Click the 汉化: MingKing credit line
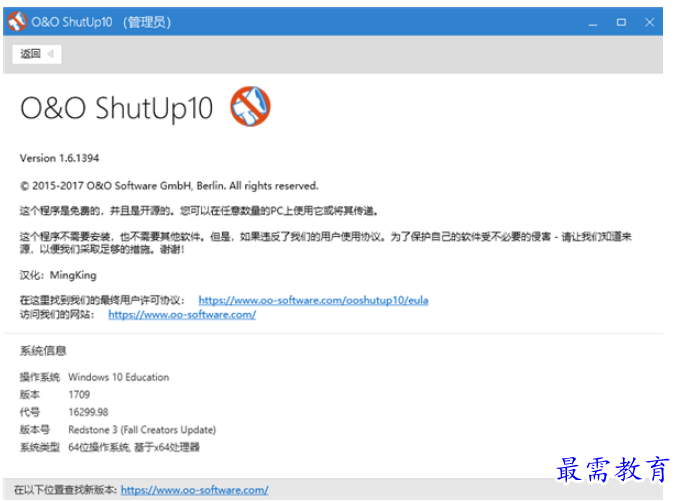678x501 pixels. [58, 275]
